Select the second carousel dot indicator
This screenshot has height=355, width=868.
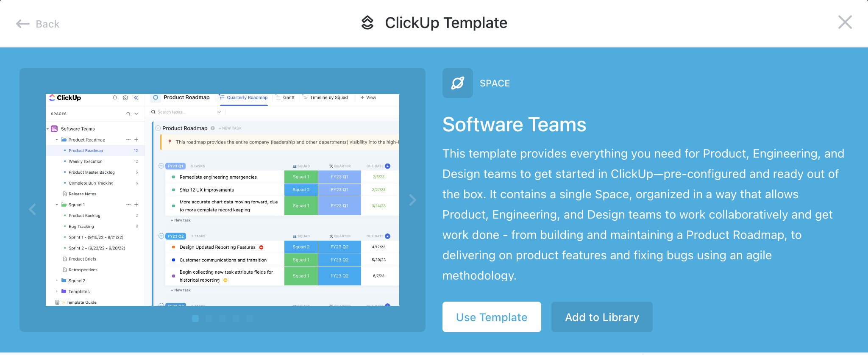pos(209,319)
